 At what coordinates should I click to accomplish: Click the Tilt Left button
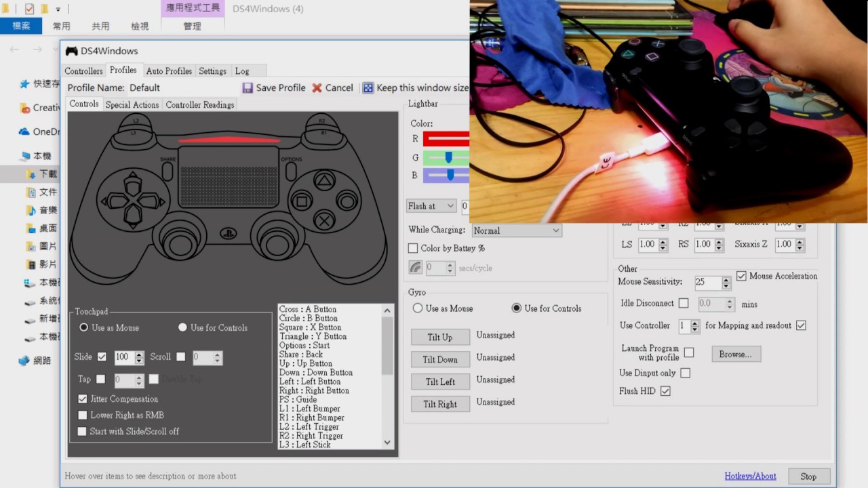point(440,382)
